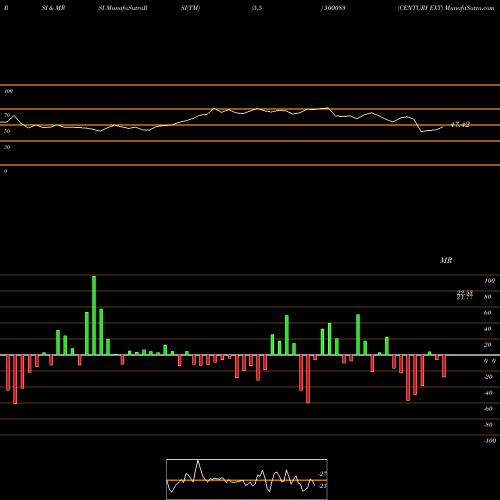Image resolution: width=500 pixels, height=500 pixels.
Task: Click the 0 label on the left RSI axis
Action: coord(5,171)
